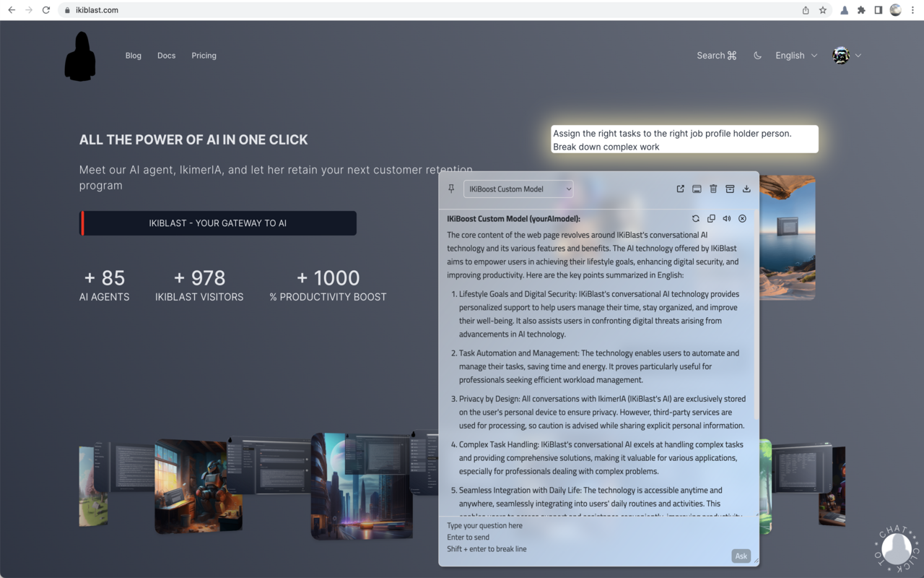924x578 pixels.
Task: Click the '+ 978 IKIBLAST VISITORS' stat
Action: [199, 285]
